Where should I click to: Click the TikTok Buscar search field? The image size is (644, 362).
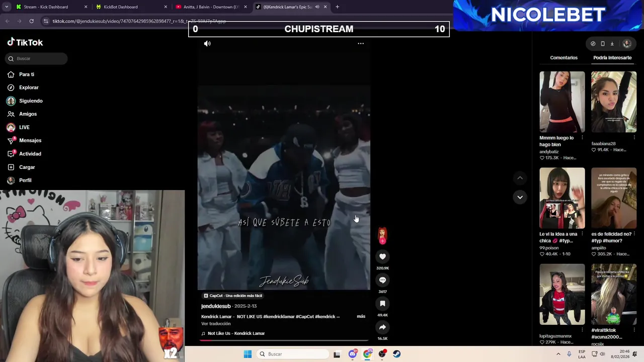pos(37,58)
